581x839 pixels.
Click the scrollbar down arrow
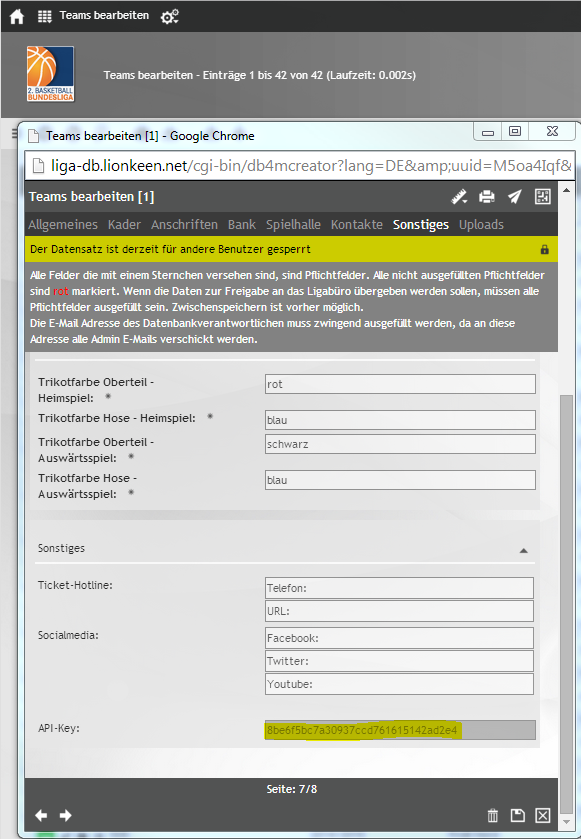click(x=567, y=822)
